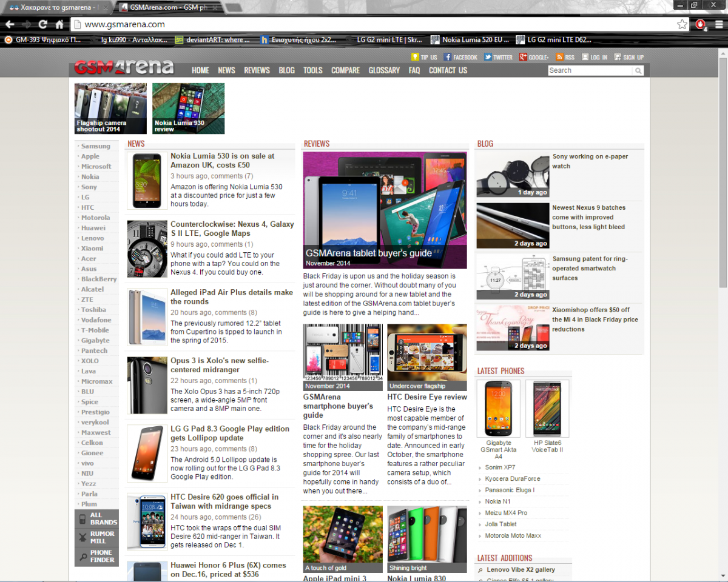Open Newest Nexus 9 batches blog post

point(589,217)
